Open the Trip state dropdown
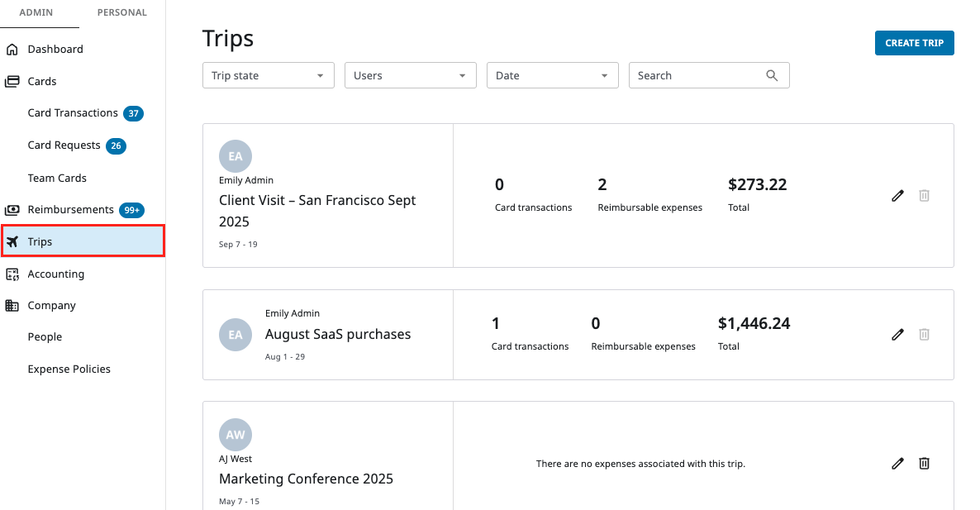 (x=268, y=75)
